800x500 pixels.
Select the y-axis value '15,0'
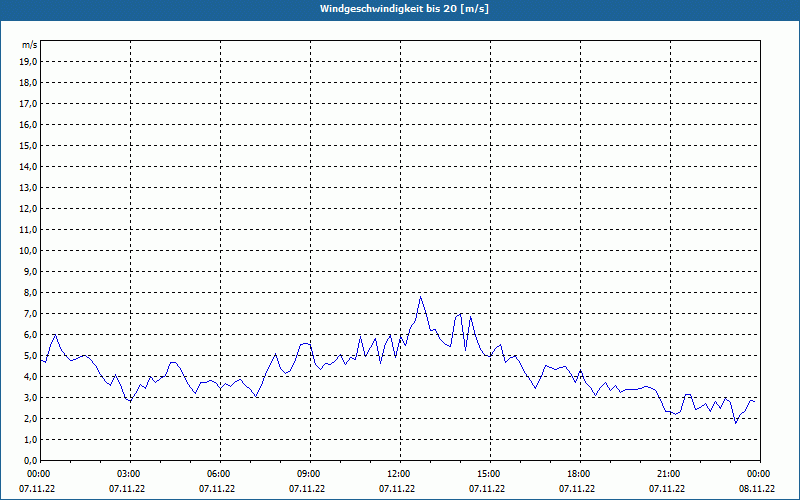[x=29, y=145]
